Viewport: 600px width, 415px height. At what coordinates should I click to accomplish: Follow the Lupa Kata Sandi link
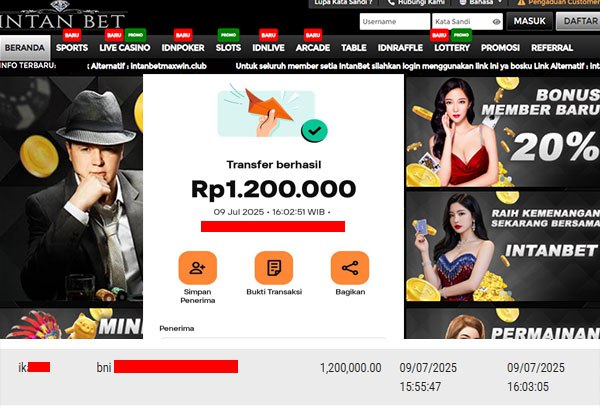pyautogui.click(x=343, y=3)
